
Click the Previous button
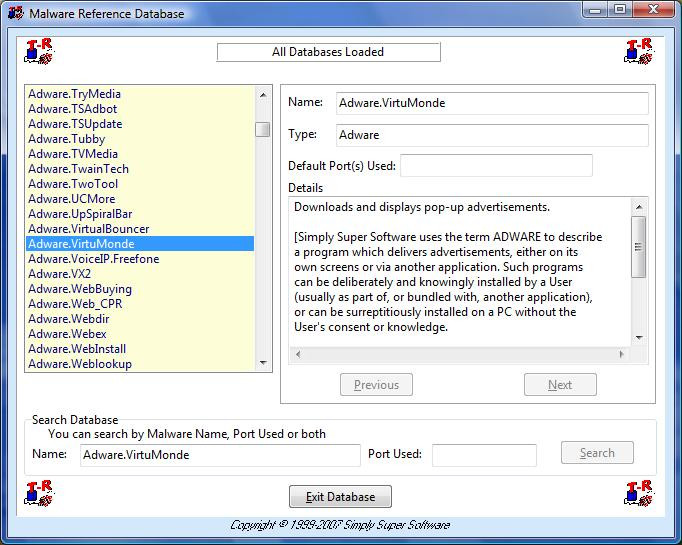(376, 385)
